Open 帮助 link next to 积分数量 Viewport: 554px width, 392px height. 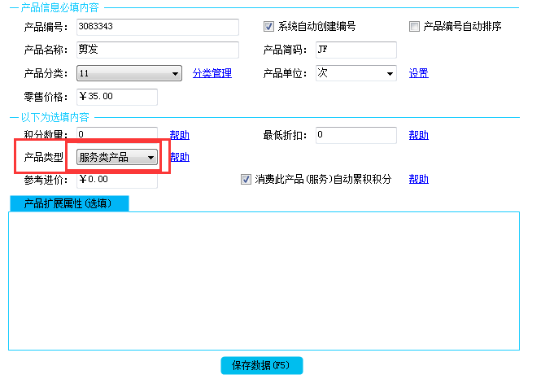179,135
